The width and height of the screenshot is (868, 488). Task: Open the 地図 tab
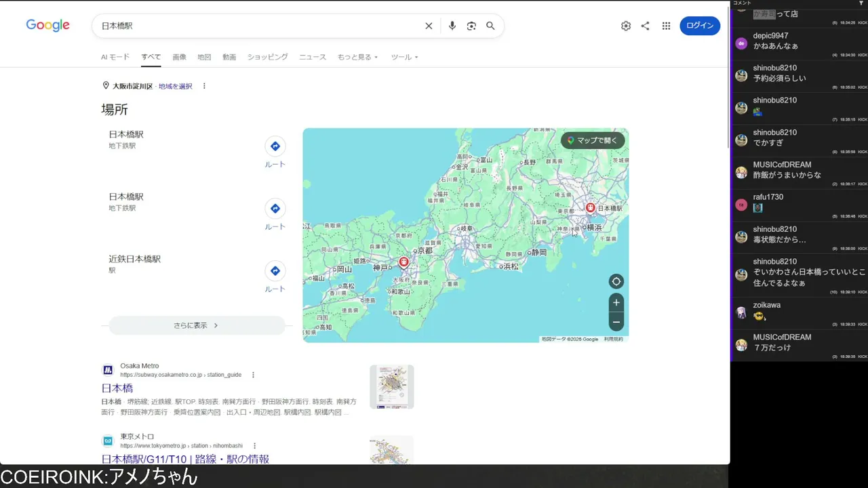coord(204,57)
